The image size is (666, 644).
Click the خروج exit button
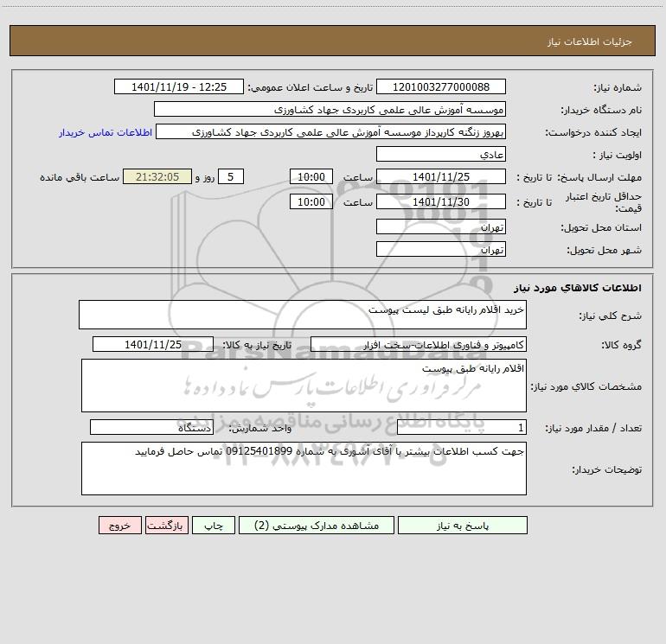(x=119, y=525)
